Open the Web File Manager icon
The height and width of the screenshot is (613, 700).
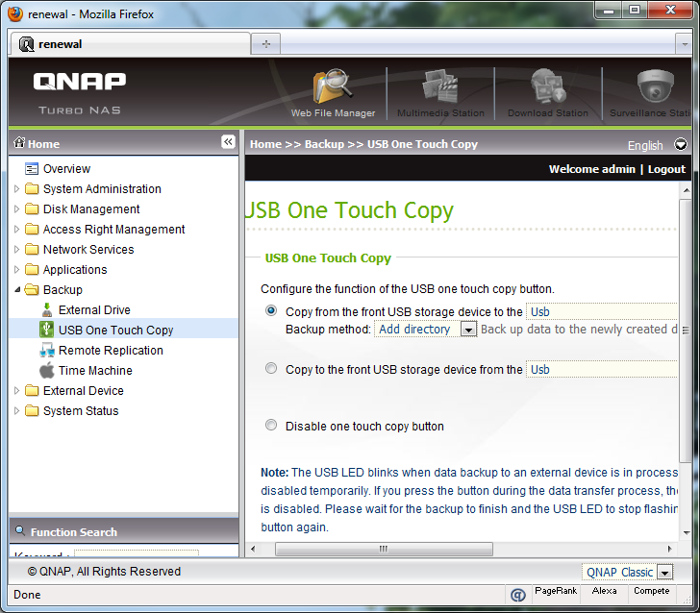coord(333,89)
